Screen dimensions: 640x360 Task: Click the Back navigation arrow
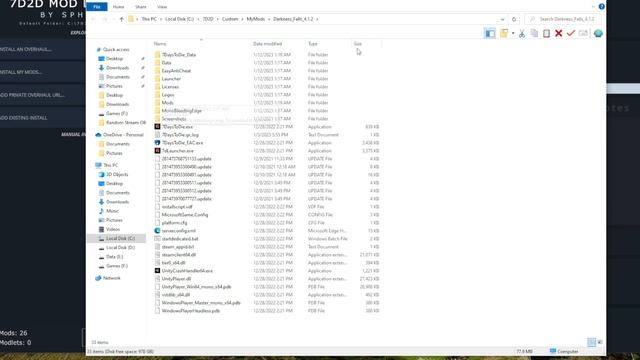point(93,19)
